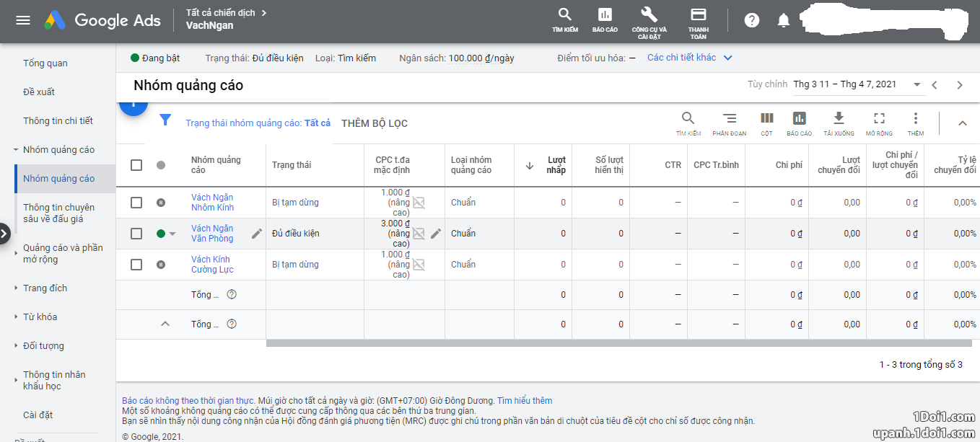Open Thông tin chuyên sâu về đấu giá
Viewport: 980px width, 442px height.
[x=59, y=213]
